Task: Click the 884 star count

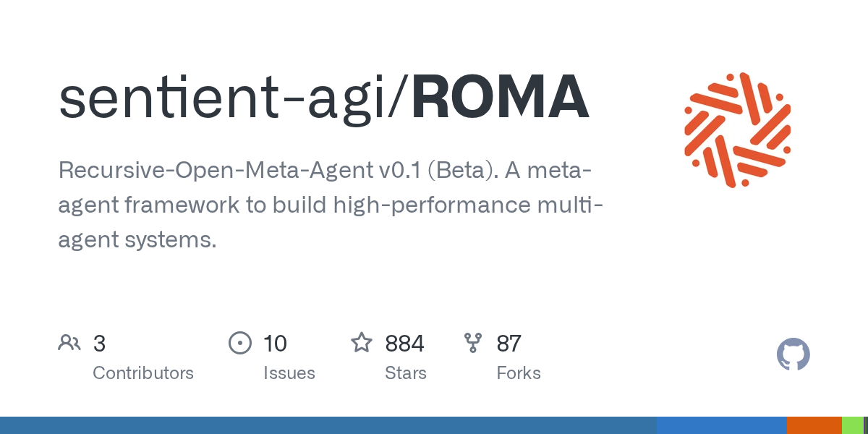Action: click(x=404, y=344)
